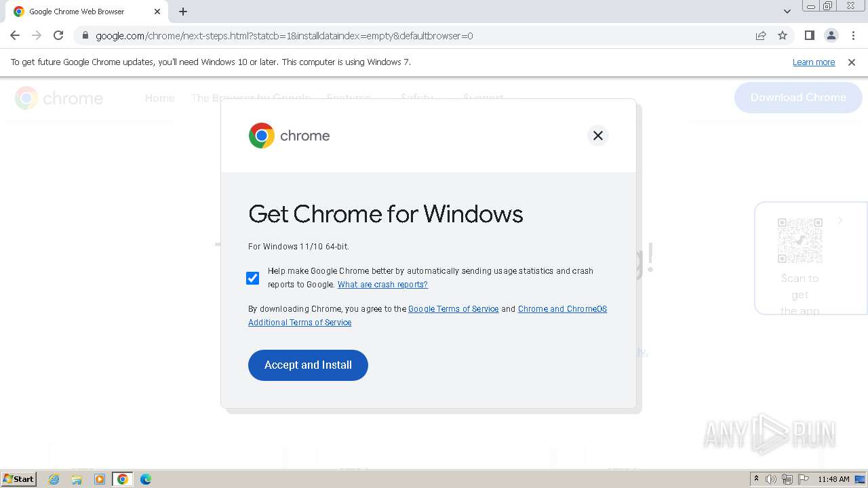Open Windows Explorer folder in taskbar
868x488 pixels.
[x=77, y=479]
